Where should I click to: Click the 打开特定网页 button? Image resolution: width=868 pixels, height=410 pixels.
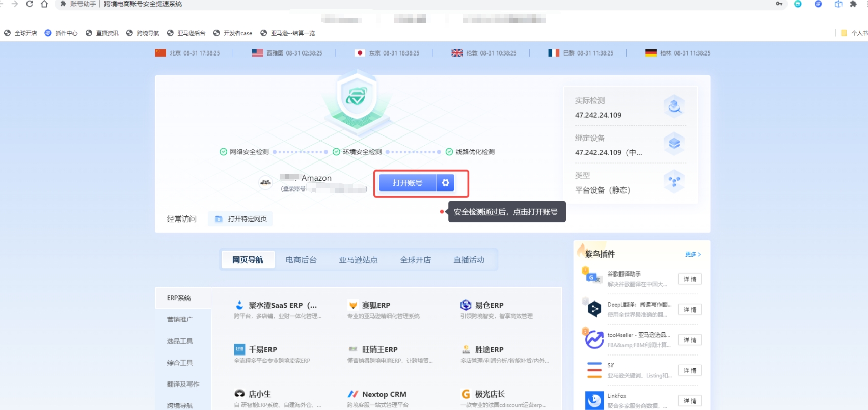[240, 219]
